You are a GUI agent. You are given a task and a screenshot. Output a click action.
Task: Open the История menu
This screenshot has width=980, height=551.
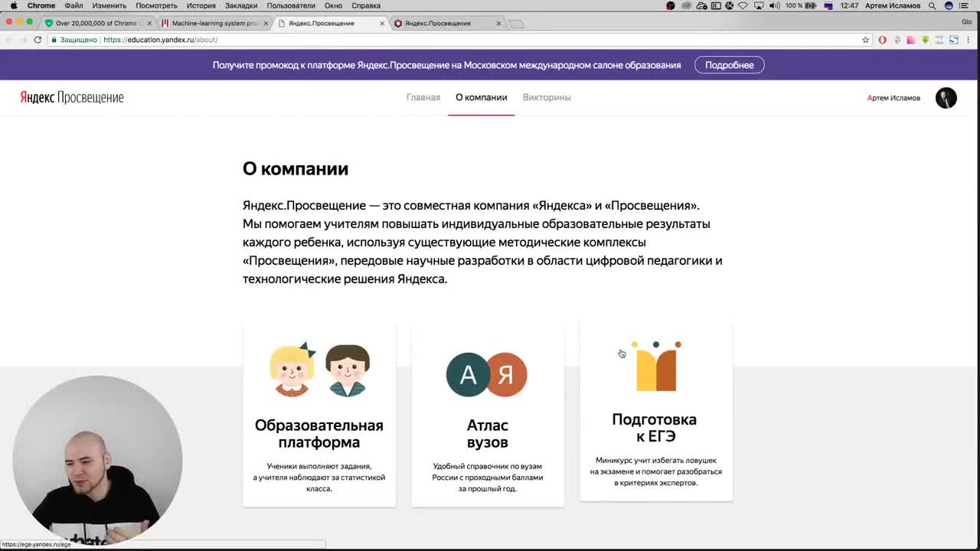coord(201,5)
